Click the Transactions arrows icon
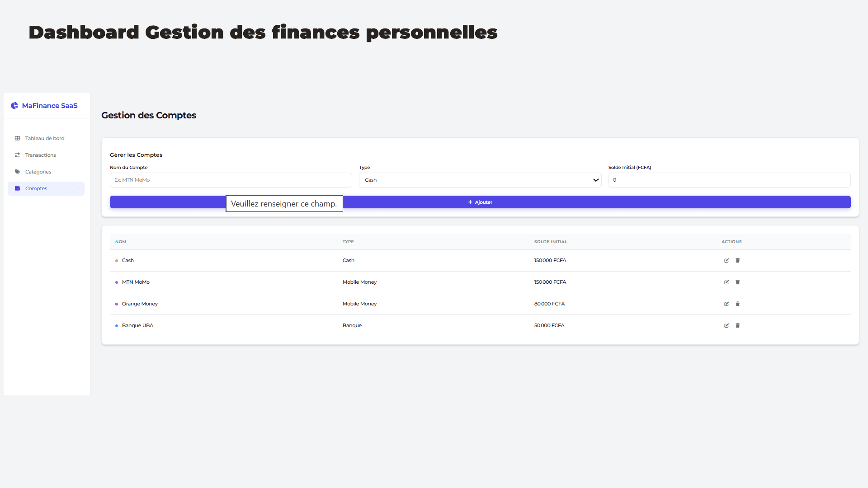 (17, 155)
